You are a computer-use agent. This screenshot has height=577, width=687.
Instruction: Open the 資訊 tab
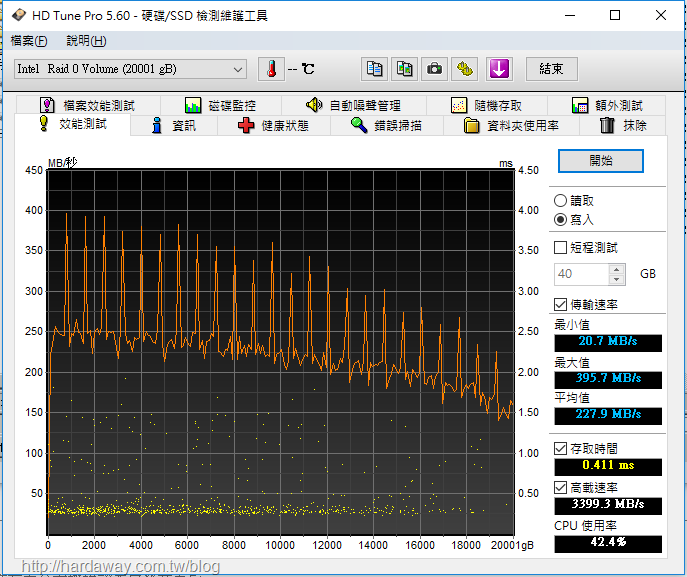174,126
